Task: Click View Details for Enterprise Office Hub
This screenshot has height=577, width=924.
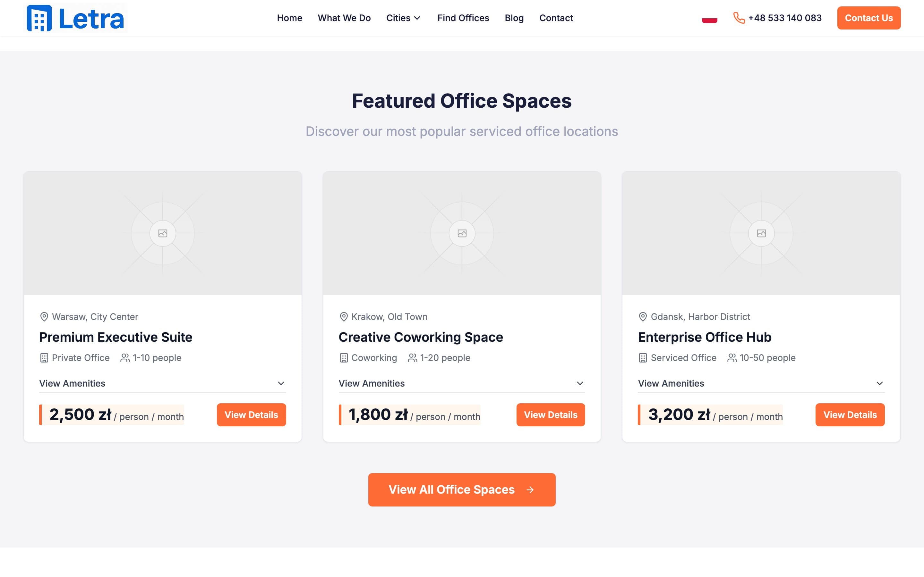Action: [x=850, y=415]
